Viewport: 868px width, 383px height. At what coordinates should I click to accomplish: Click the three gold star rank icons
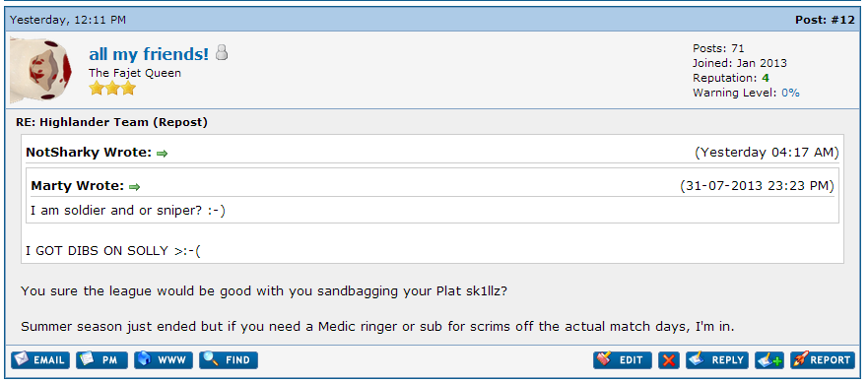(112, 89)
